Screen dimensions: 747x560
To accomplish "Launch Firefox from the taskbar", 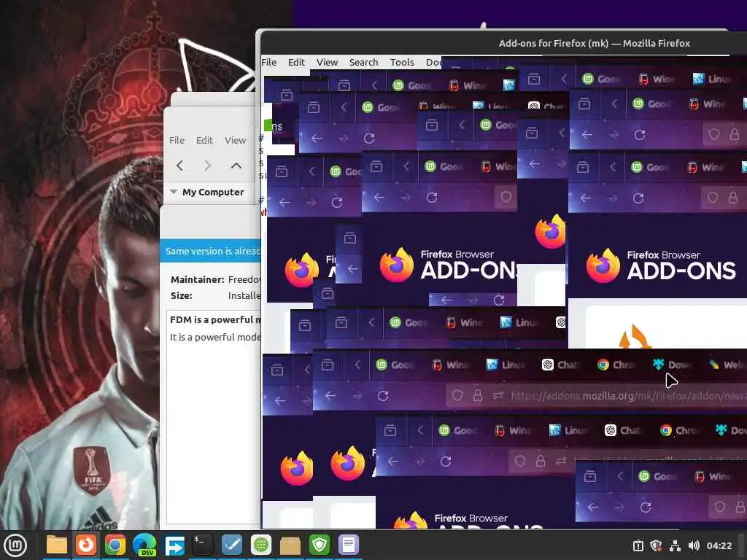I will point(86,545).
